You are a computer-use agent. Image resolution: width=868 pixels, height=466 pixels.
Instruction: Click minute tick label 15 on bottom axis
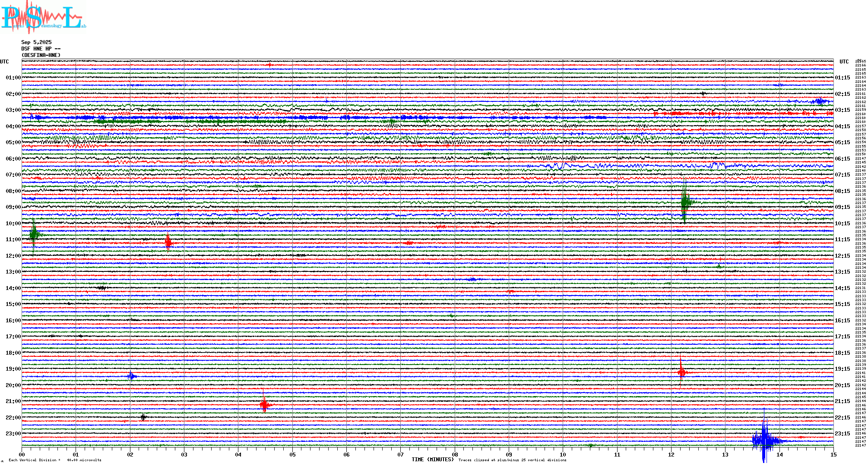[x=833, y=455]
